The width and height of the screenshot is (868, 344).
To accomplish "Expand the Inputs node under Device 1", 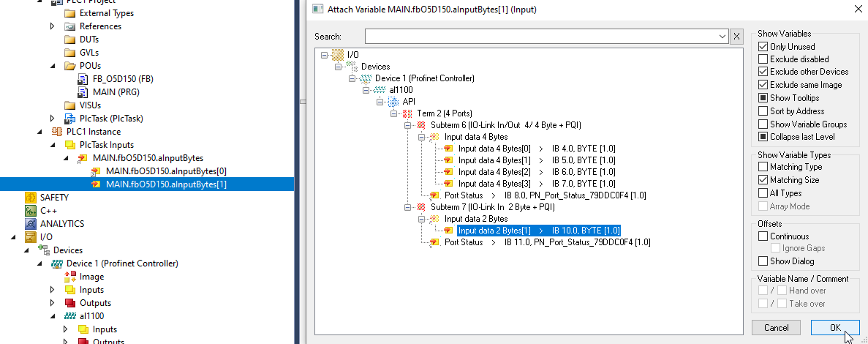I will click(53, 290).
